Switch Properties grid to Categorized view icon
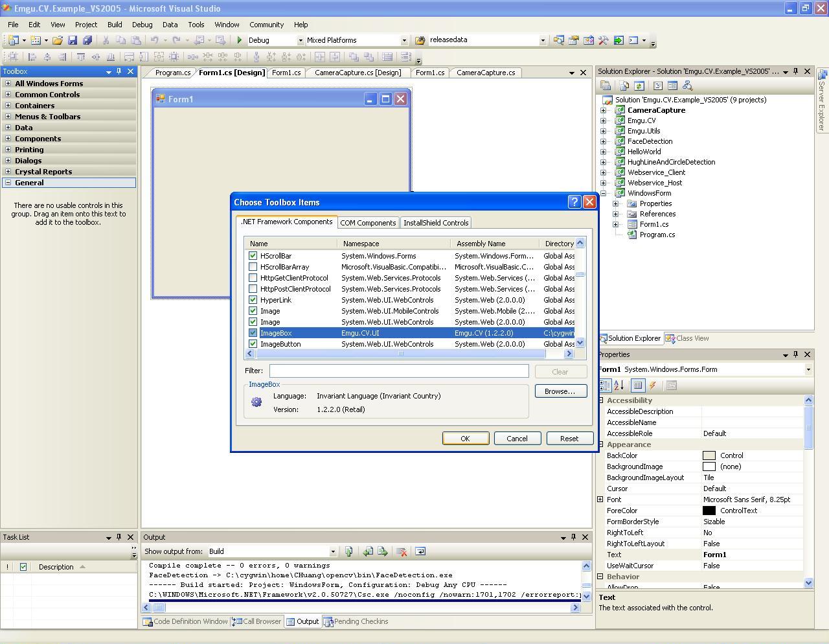The image size is (829, 644). 605,385
